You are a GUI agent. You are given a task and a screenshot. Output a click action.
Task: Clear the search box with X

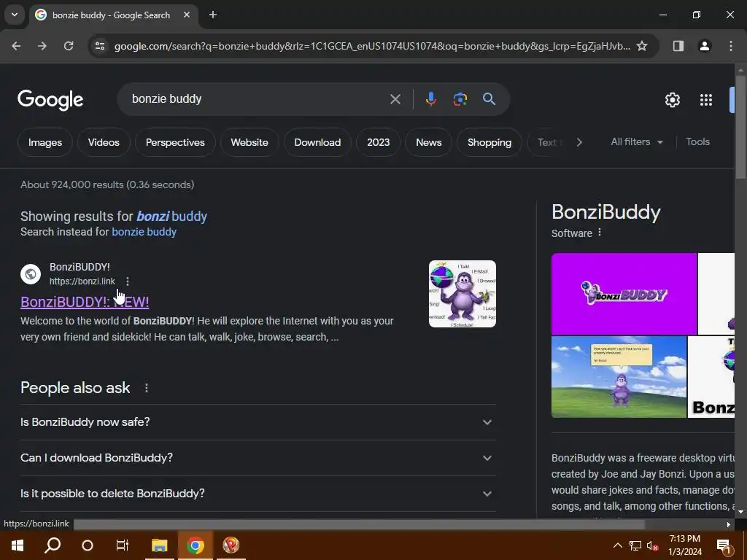(395, 99)
